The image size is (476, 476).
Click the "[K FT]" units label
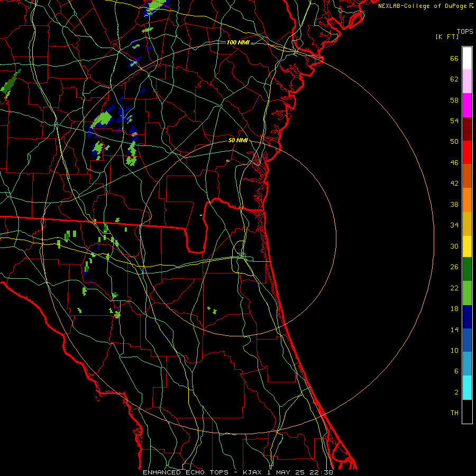[x=447, y=36]
